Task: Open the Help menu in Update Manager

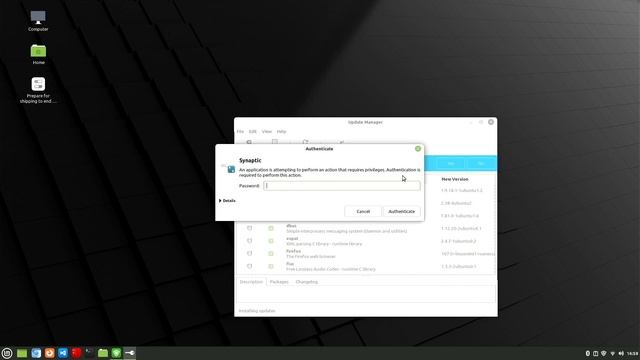Action: (x=281, y=131)
